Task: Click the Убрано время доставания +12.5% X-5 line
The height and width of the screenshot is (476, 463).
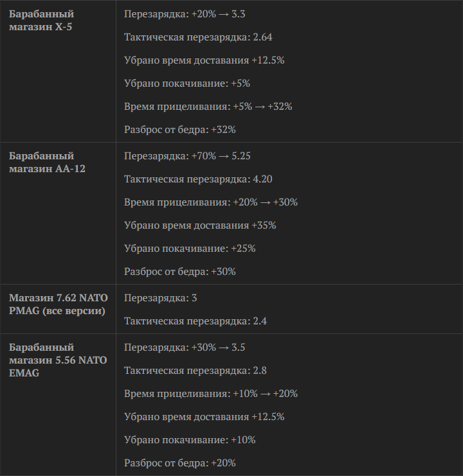Action: click(204, 60)
